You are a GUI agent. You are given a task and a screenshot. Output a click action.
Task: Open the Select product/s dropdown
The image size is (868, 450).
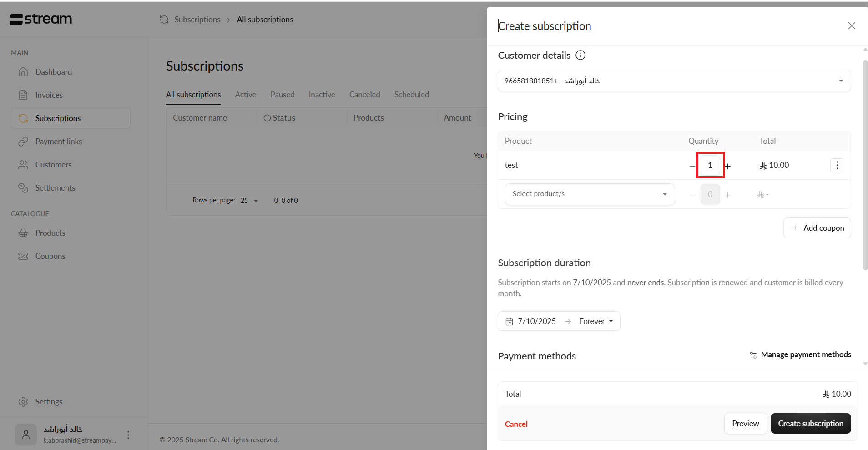(590, 194)
